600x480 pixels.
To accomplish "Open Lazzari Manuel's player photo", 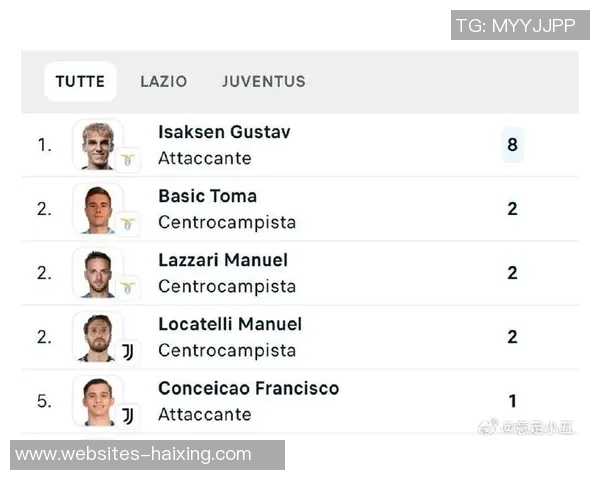I will [x=98, y=273].
